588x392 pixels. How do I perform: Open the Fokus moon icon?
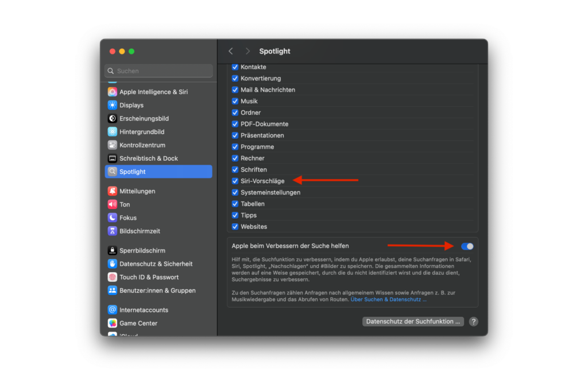[113, 218]
